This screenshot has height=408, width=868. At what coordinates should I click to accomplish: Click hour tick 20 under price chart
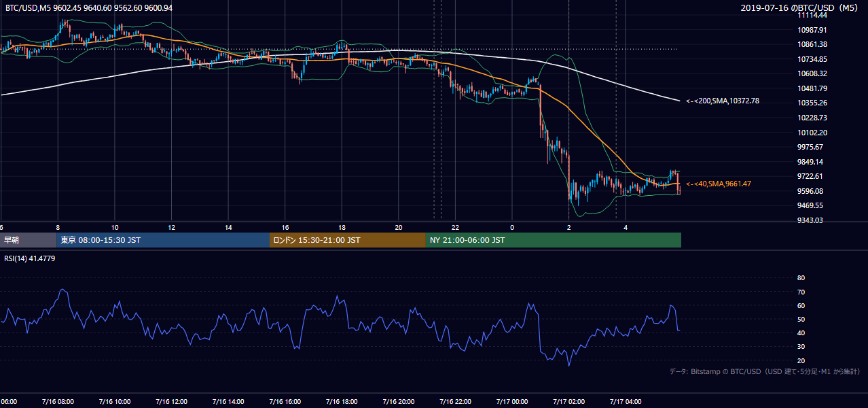point(399,227)
